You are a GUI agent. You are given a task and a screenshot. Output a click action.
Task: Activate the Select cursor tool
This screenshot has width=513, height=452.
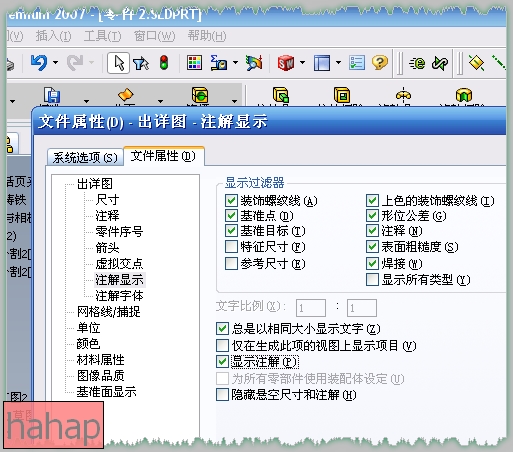tap(118, 63)
